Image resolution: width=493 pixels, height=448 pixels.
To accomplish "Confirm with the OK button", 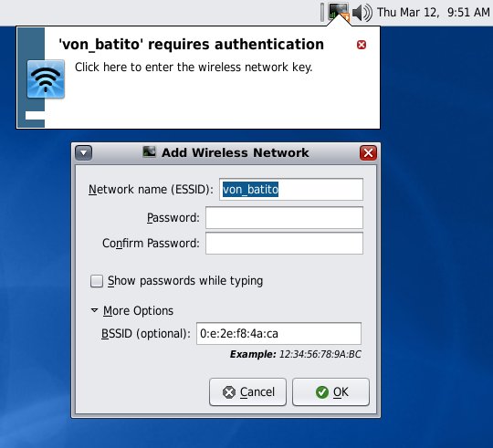I will pyautogui.click(x=330, y=392).
